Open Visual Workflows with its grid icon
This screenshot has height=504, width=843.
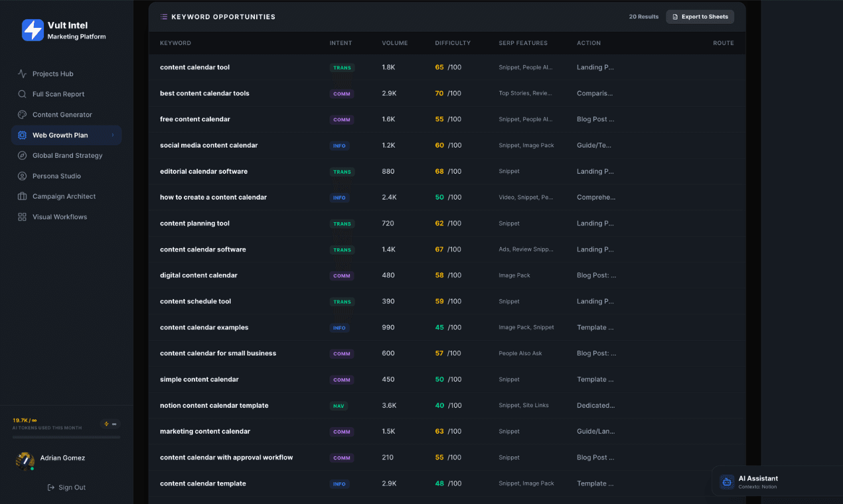click(23, 216)
